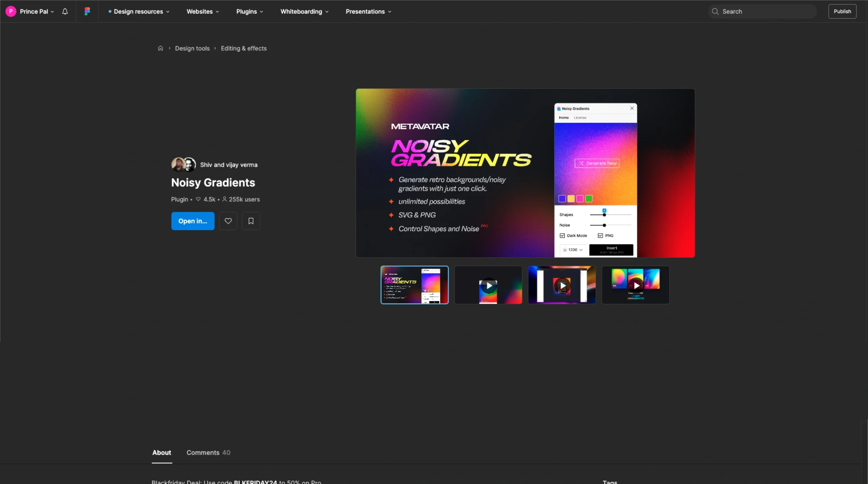Image resolution: width=868 pixels, height=484 pixels.
Task: Click the Open in... button
Action: click(x=193, y=221)
